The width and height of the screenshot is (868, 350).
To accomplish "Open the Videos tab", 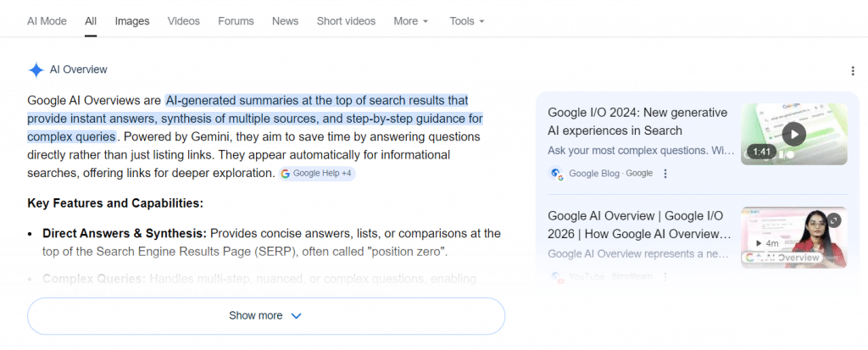I will [x=184, y=21].
